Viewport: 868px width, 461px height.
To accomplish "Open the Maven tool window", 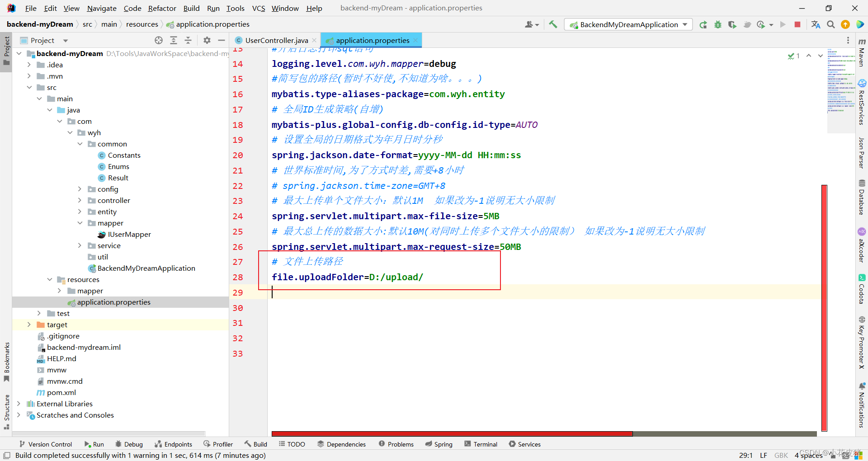I will click(x=862, y=52).
